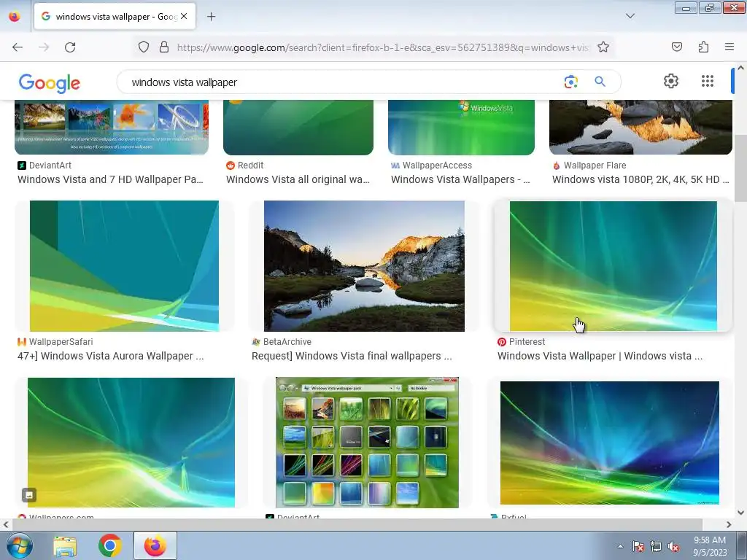Open the Wallpaper Flare mountain lake thumbnail
This screenshot has width=747, height=560.
[640, 128]
